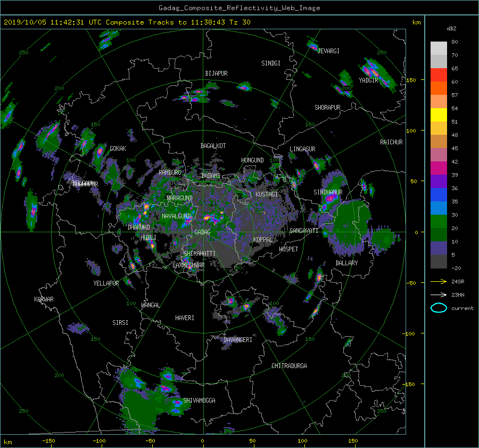The height and width of the screenshot is (448, 479).
Task: Click the -150 tick on bottom km axis
Action: 48,441
